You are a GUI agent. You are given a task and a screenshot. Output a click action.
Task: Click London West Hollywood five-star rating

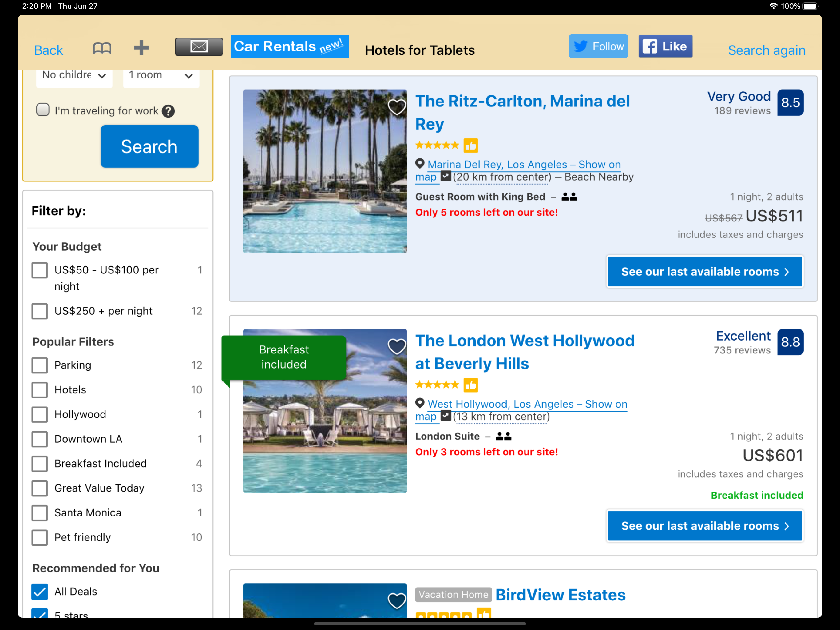click(437, 385)
